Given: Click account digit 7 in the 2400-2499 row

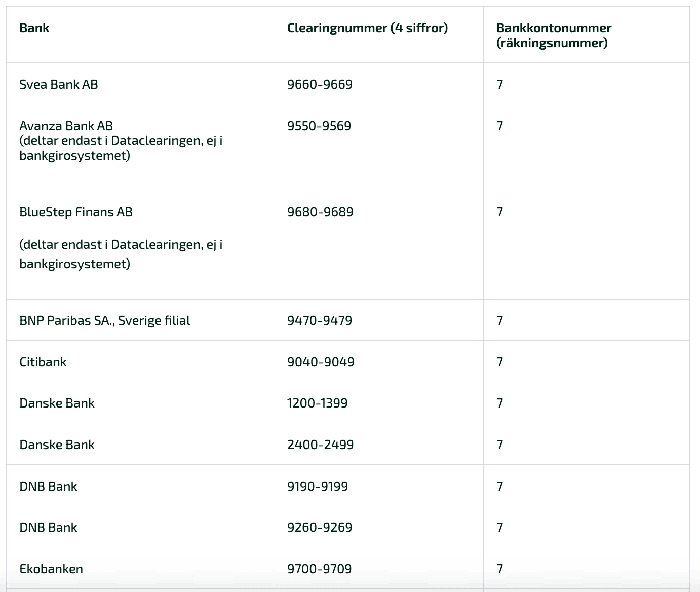Looking at the screenshot, I should 500,445.
